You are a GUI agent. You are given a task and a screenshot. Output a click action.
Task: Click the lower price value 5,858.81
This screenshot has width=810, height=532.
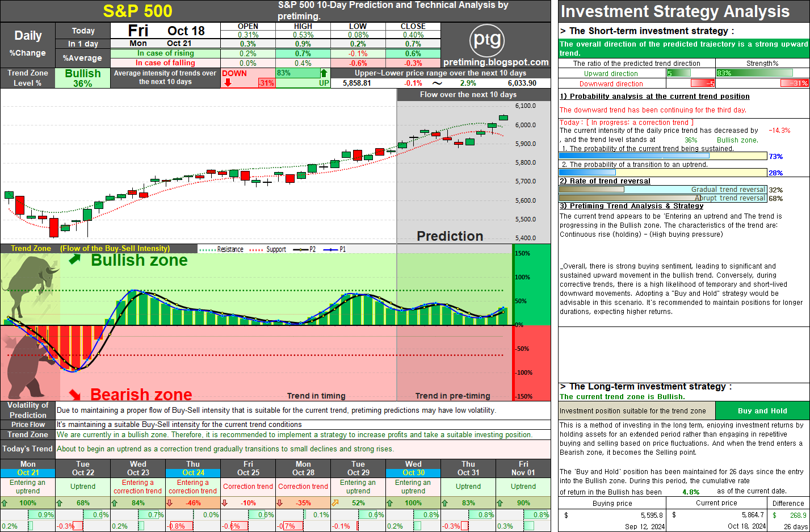356,83
